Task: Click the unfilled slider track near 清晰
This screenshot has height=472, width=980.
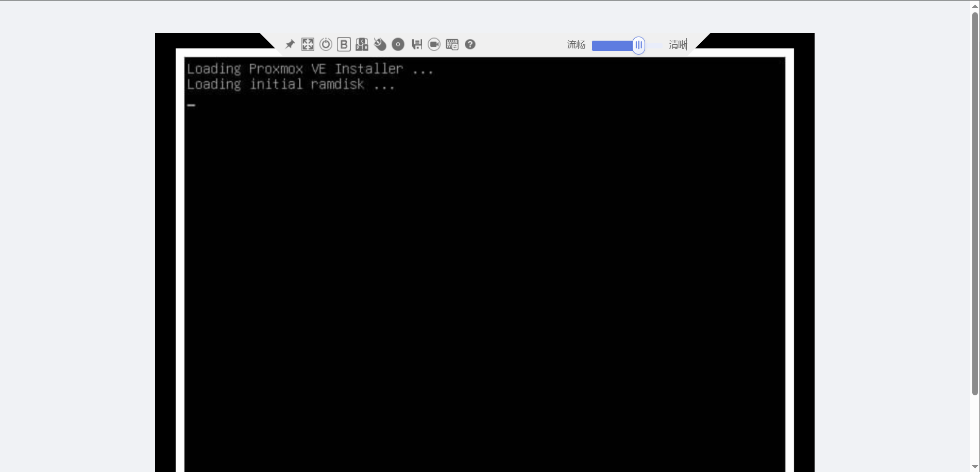Action: click(x=654, y=46)
